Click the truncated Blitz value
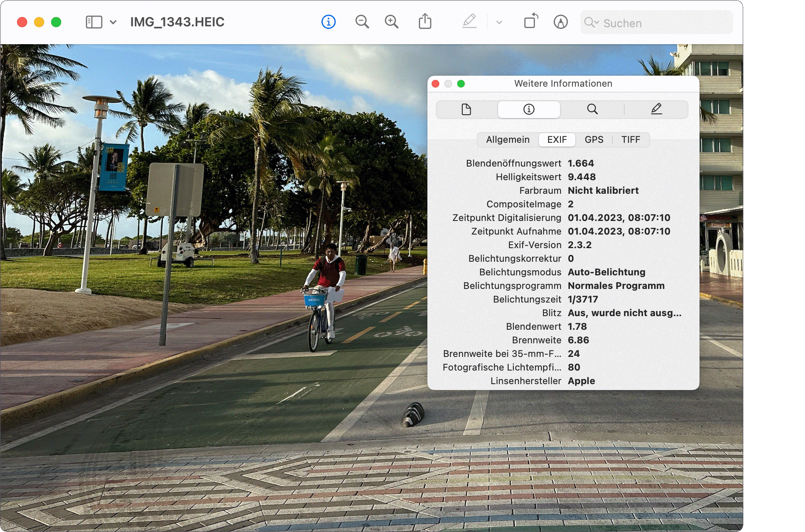 click(625, 313)
